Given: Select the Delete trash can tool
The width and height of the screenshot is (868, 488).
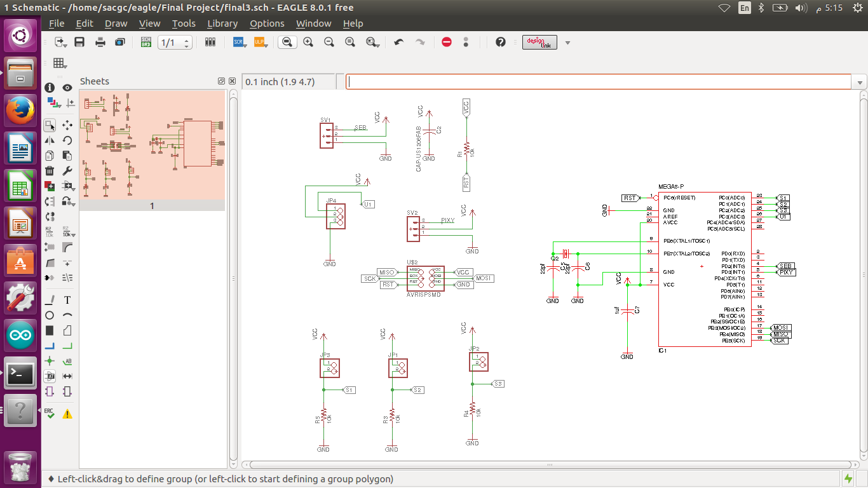Looking at the screenshot, I should [x=50, y=171].
